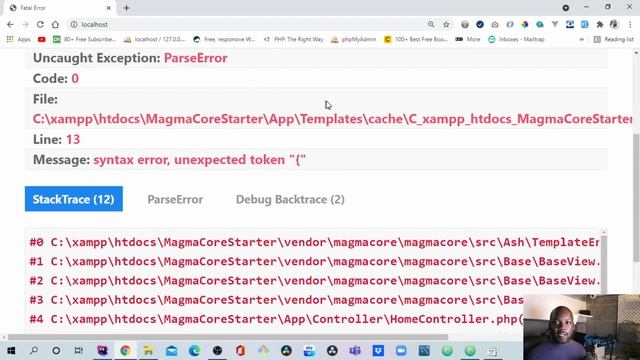This screenshot has width=640, height=360.
Task: Open the 'Free, responsive W...' bookmark
Action: pyautogui.click(x=224, y=40)
